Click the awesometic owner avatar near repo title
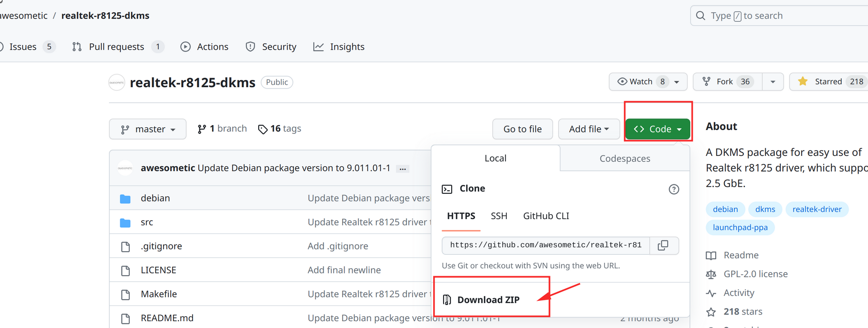The image size is (868, 328). [117, 83]
